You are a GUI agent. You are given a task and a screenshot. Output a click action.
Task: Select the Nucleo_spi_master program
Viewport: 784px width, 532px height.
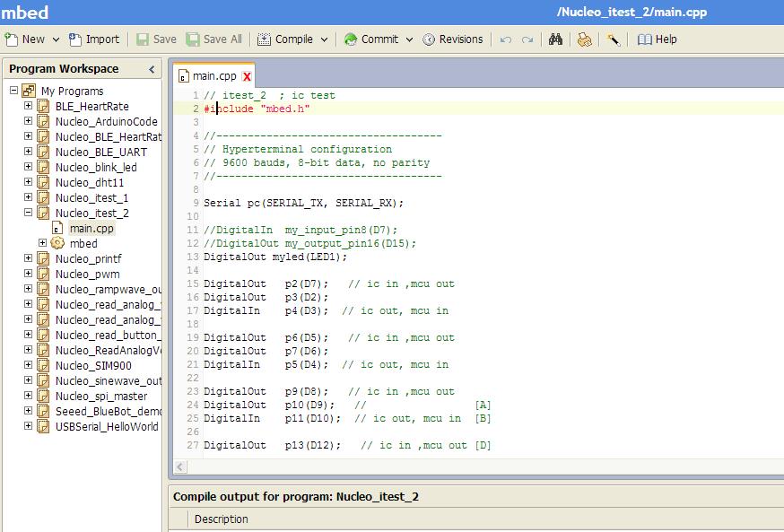click(x=101, y=397)
